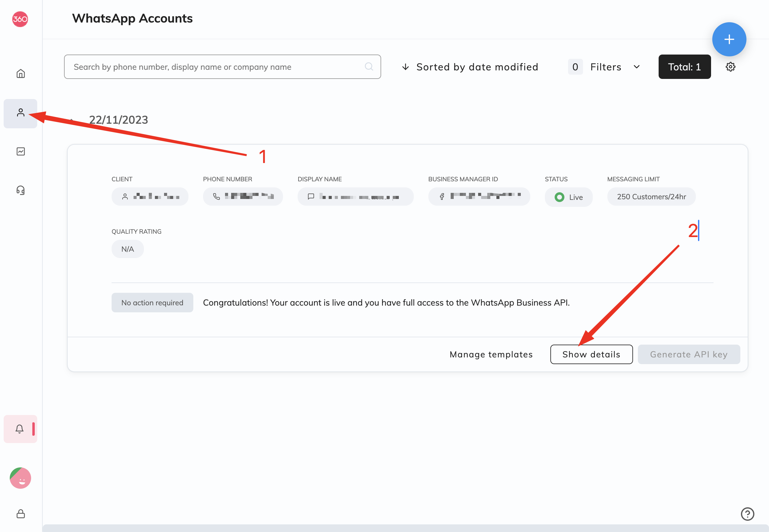
Task: Click the Filters count badge
Action: click(575, 67)
